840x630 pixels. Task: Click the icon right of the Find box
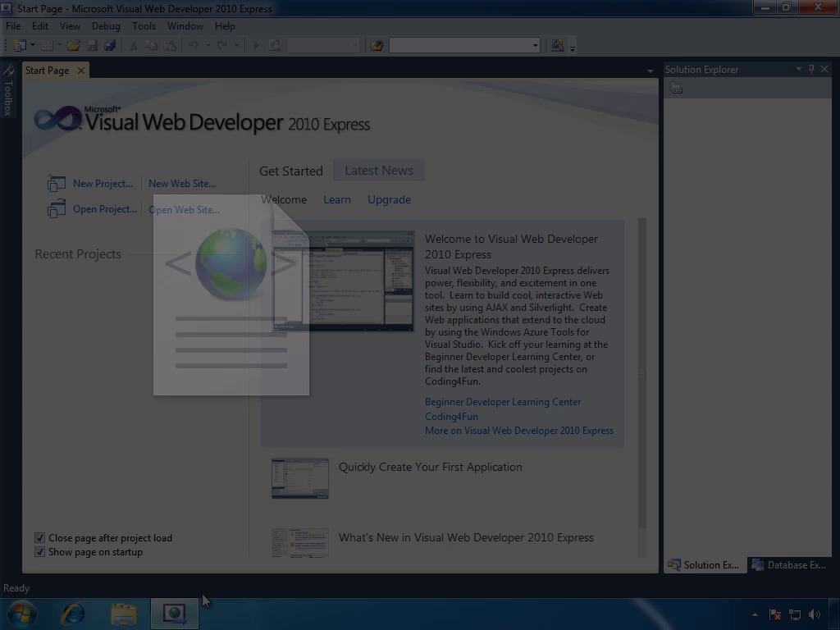tap(558, 46)
